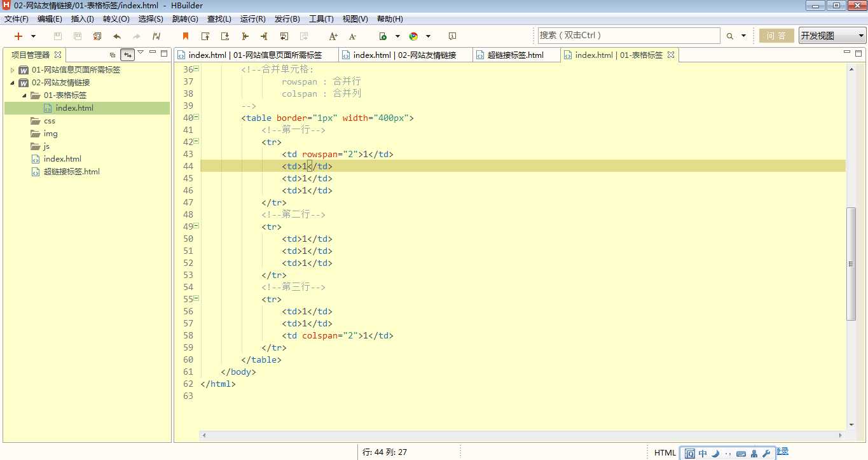Open the 开发视图 view selector

[x=832, y=36]
